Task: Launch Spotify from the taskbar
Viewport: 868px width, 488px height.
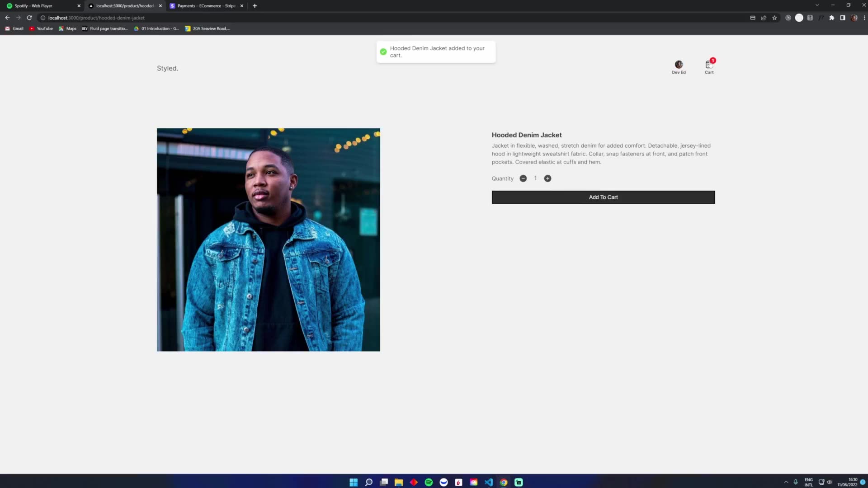Action: 428,482
